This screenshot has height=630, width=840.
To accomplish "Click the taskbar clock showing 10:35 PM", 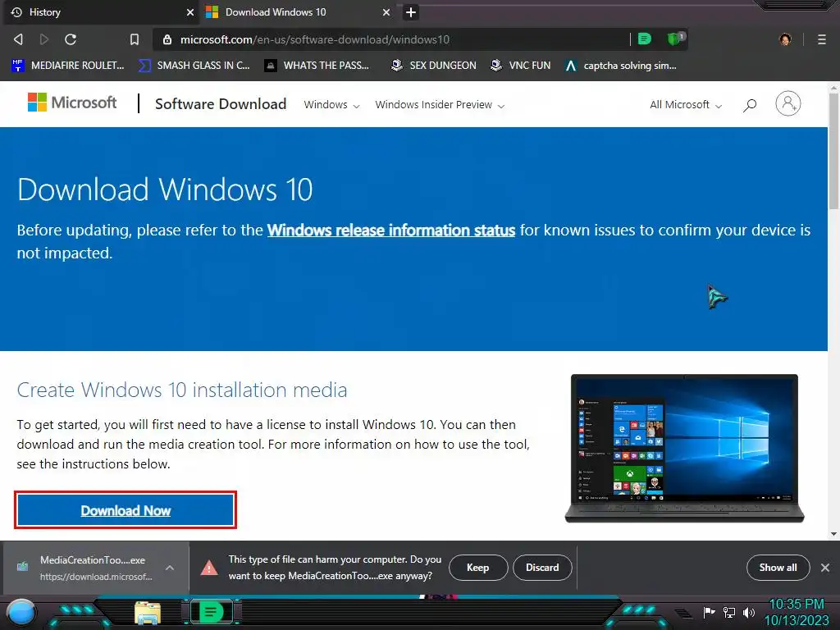I will [x=796, y=612].
